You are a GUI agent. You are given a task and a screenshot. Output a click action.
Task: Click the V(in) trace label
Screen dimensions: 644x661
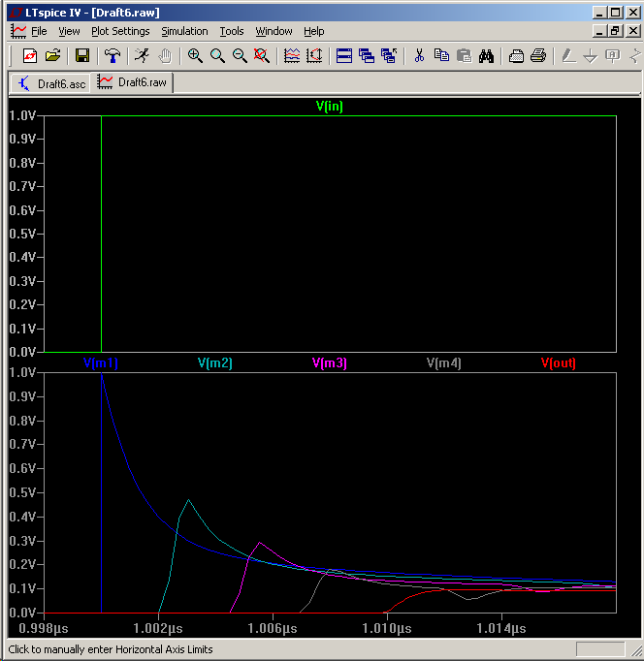point(330,107)
